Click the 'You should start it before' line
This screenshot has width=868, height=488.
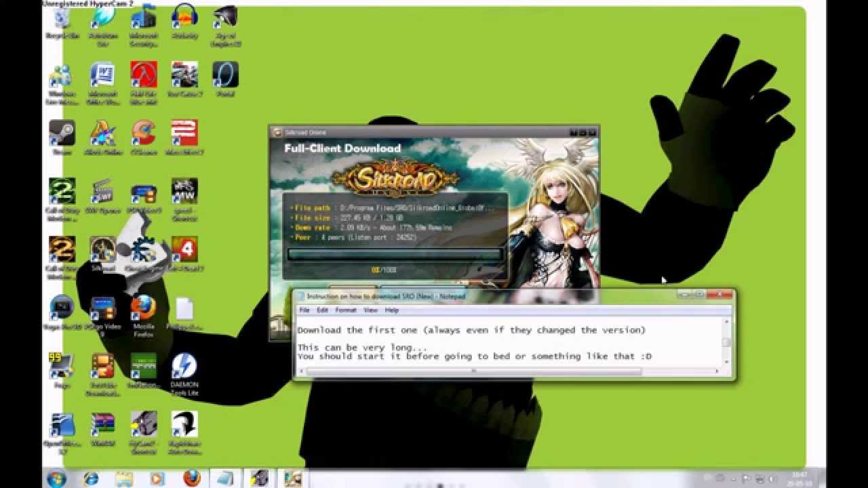pos(475,356)
